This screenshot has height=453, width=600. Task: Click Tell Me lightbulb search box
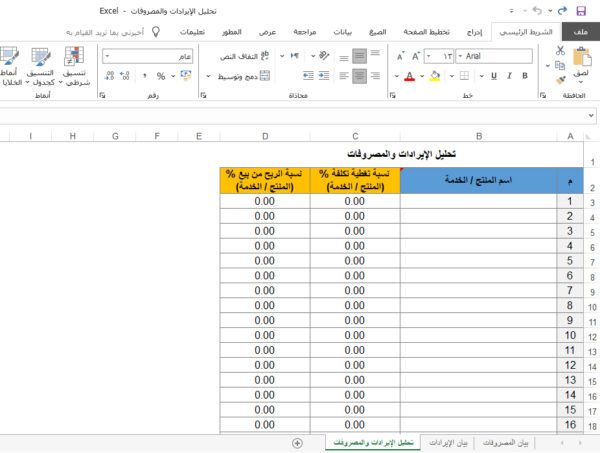[x=113, y=32]
